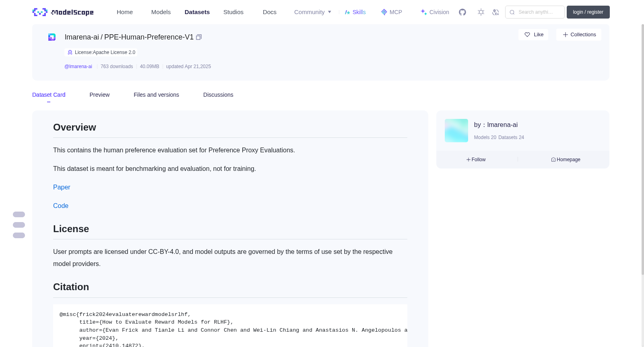Open the Skills navigation link
Image resolution: width=644 pixels, height=347 pixels.
[355, 12]
